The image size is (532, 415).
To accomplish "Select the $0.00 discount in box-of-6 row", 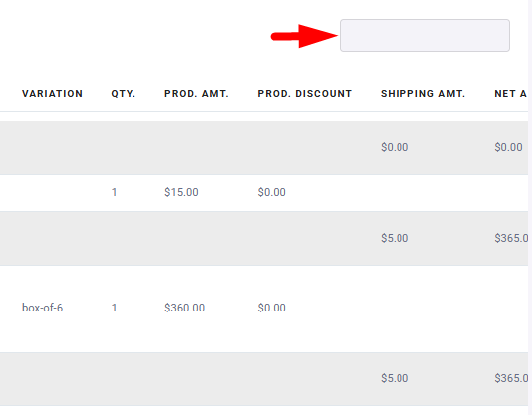I will pos(271,308).
